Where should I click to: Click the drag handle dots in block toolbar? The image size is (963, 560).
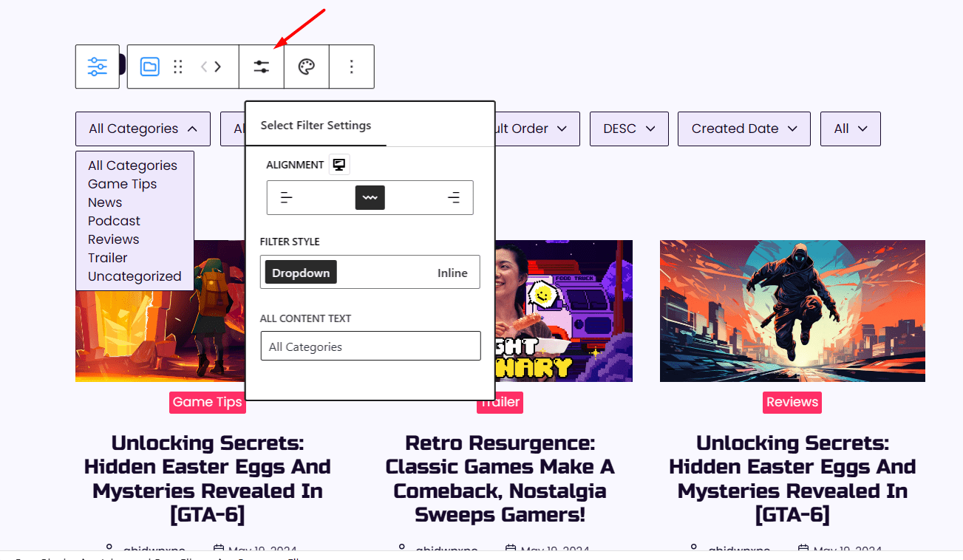point(178,66)
